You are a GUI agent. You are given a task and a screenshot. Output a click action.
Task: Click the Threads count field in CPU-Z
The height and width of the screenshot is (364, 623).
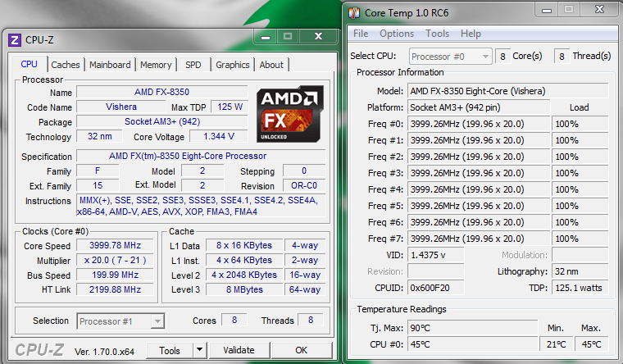(311, 320)
